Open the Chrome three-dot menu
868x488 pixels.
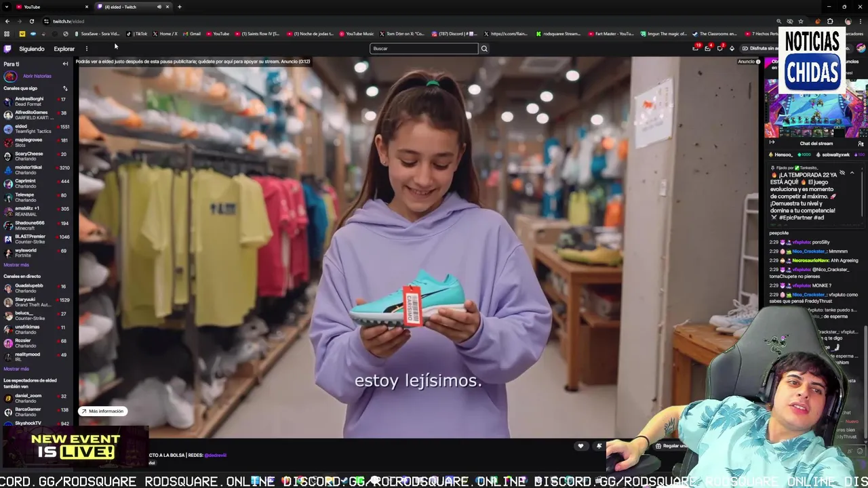(861, 22)
